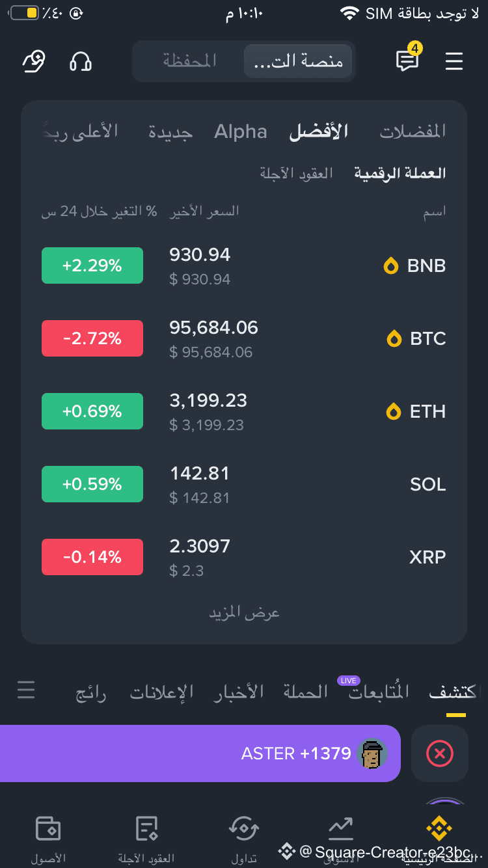Dismiss the ASTER banner with red X
This screenshot has height=868, width=488.
pyautogui.click(x=440, y=753)
